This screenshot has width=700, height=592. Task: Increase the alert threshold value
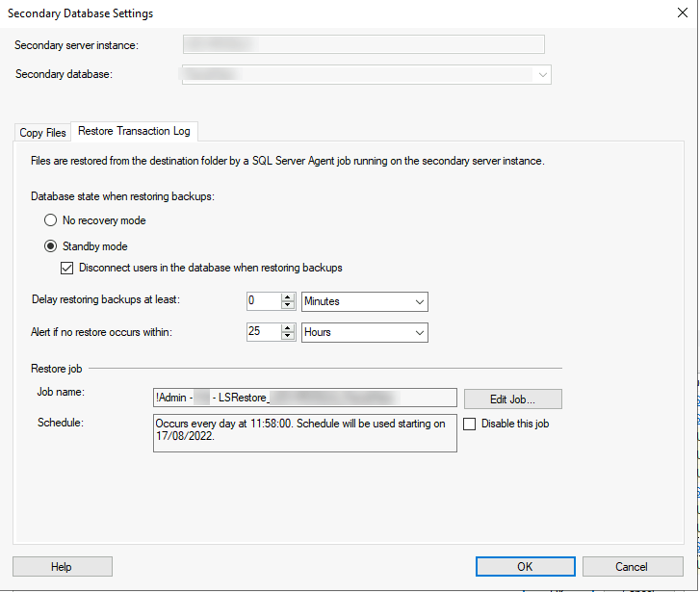click(x=288, y=328)
